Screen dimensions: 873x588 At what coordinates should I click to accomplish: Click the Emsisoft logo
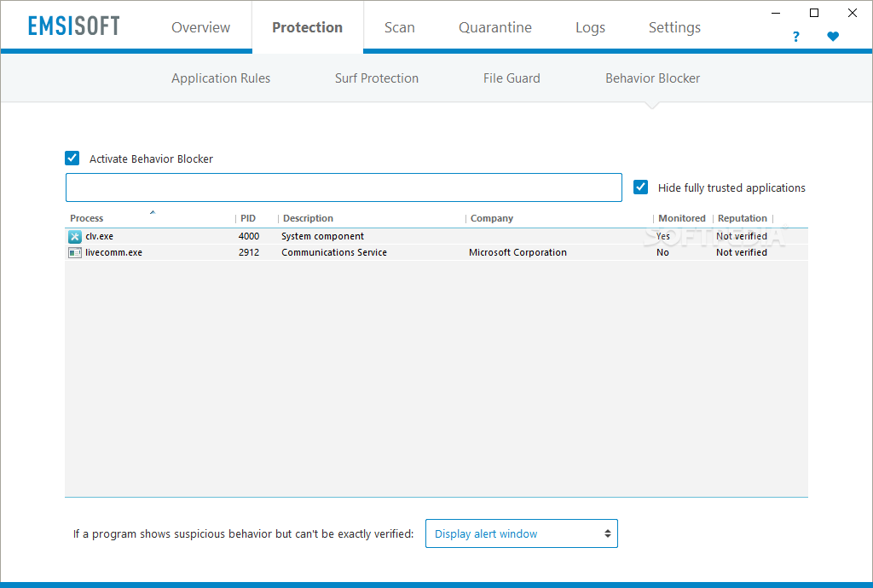tap(73, 26)
